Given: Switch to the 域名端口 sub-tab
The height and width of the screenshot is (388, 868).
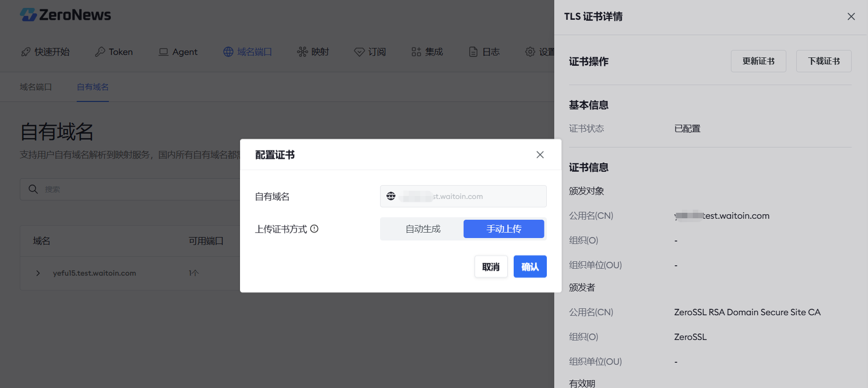Looking at the screenshot, I should 36,87.
